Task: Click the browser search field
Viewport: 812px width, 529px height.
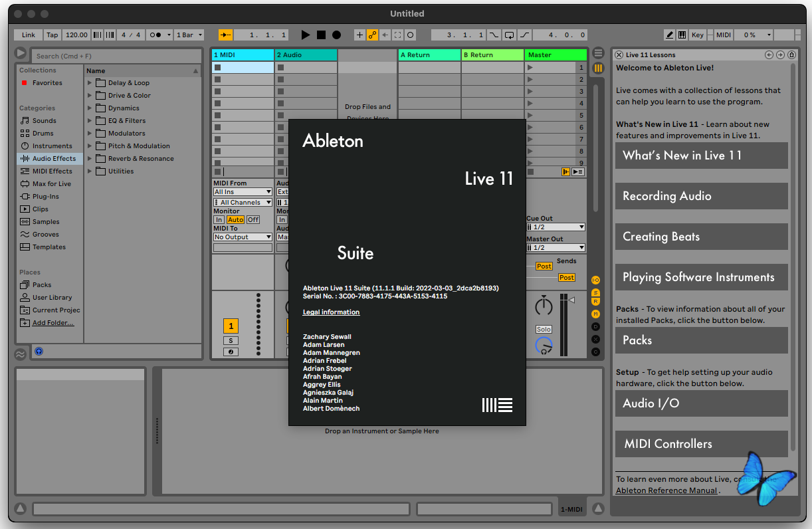Action: (116, 56)
